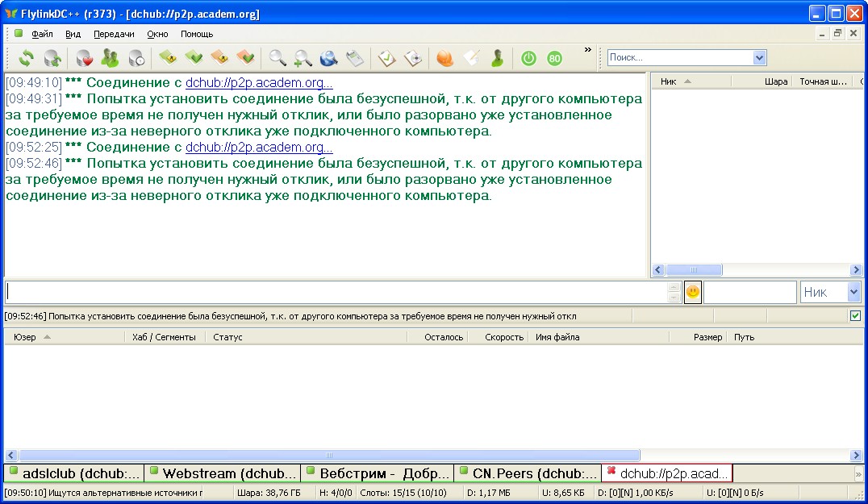Open the emoticon smiley picker
The width and height of the screenshot is (868, 504).
[693, 292]
